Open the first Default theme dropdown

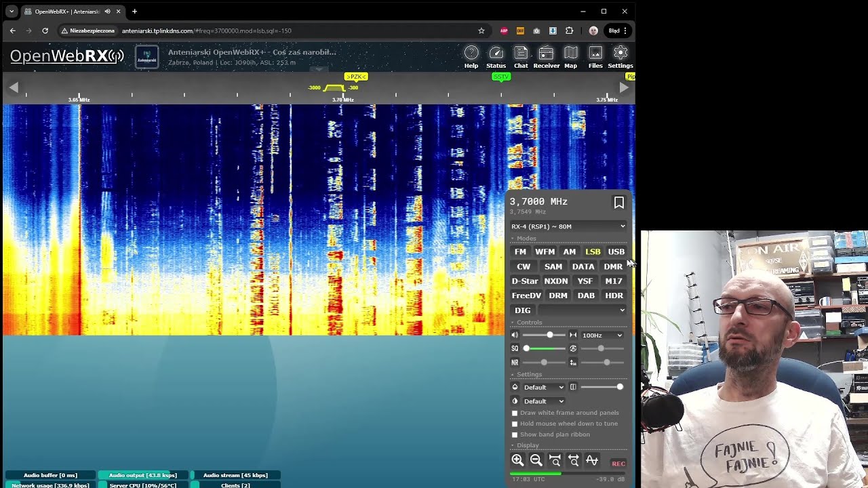[544, 387]
